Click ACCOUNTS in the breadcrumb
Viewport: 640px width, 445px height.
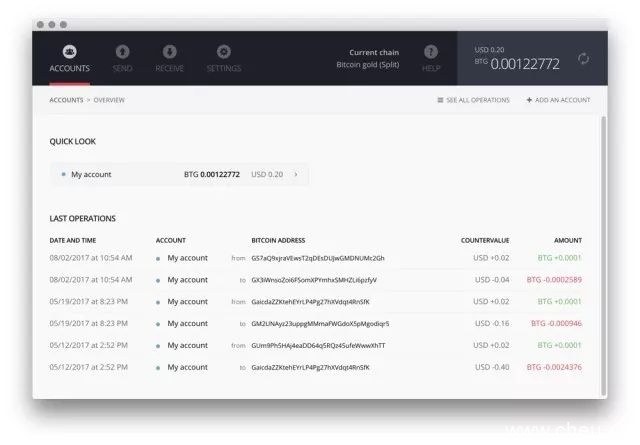(x=66, y=100)
